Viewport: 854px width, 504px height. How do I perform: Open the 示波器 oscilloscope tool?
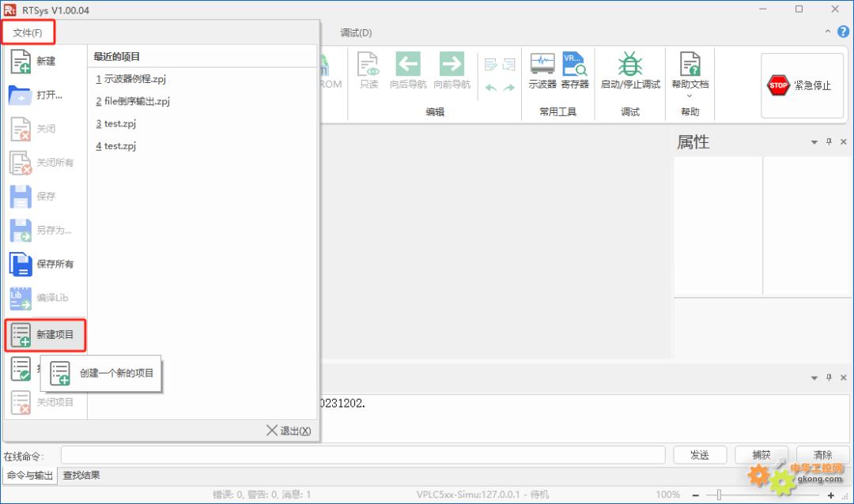[x=542, y=70]
